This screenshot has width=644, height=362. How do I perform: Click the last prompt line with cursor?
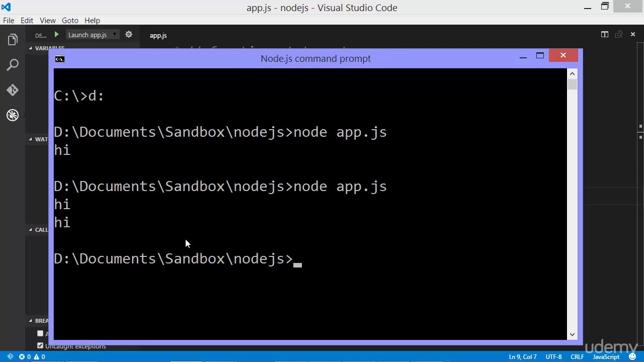click(178, 259)
